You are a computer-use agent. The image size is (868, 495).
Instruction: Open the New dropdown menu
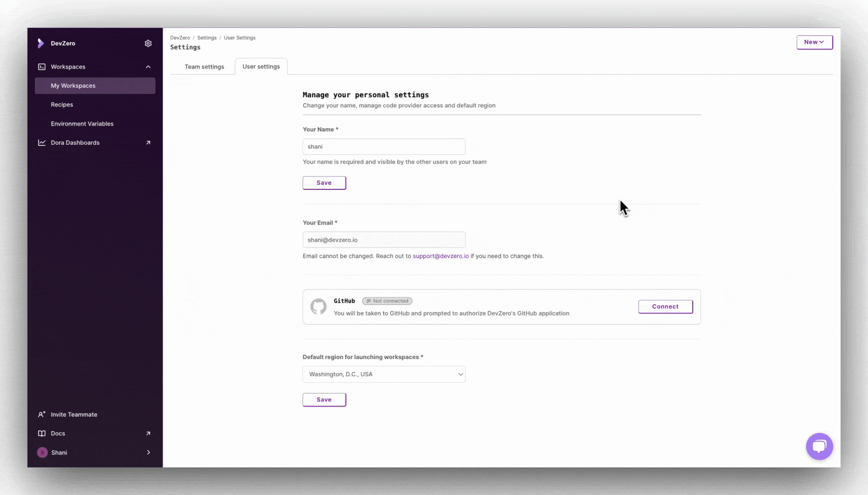coord(814,42)
